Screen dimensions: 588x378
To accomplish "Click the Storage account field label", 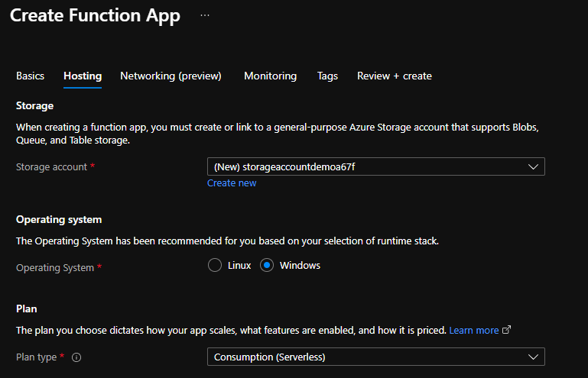I will tap(50, 166).
